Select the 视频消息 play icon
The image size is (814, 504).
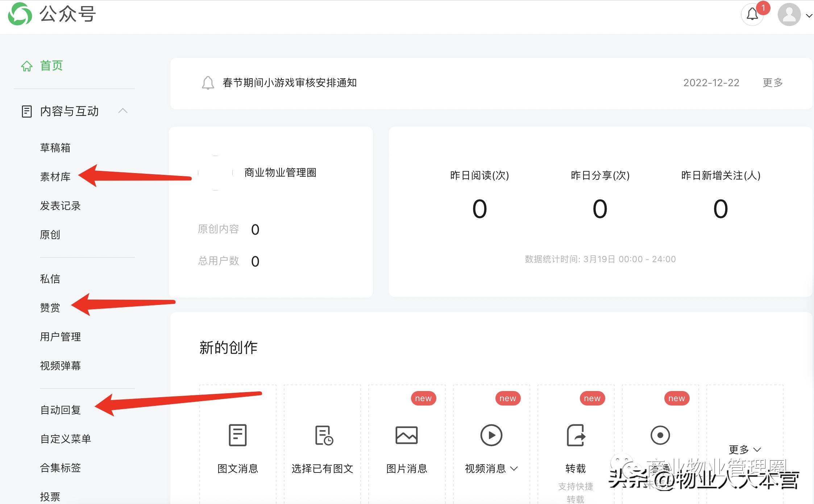click(x=491, y=436)
